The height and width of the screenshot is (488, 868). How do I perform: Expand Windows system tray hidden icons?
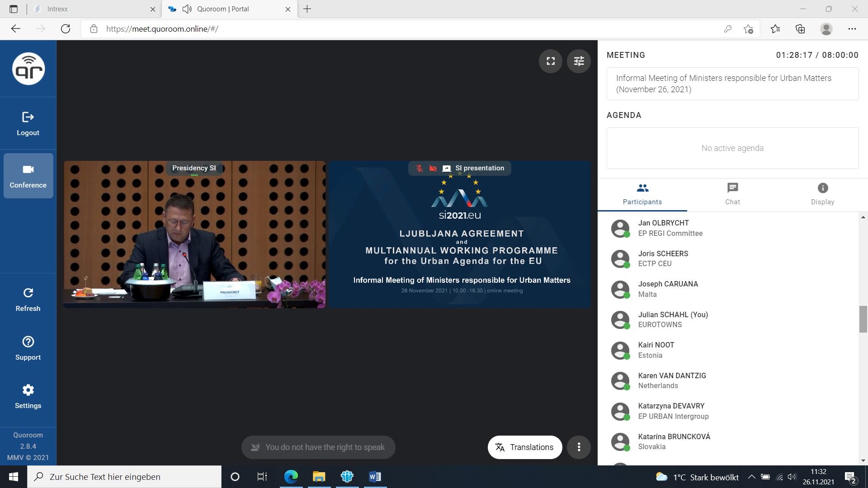[x=751, y=477]
